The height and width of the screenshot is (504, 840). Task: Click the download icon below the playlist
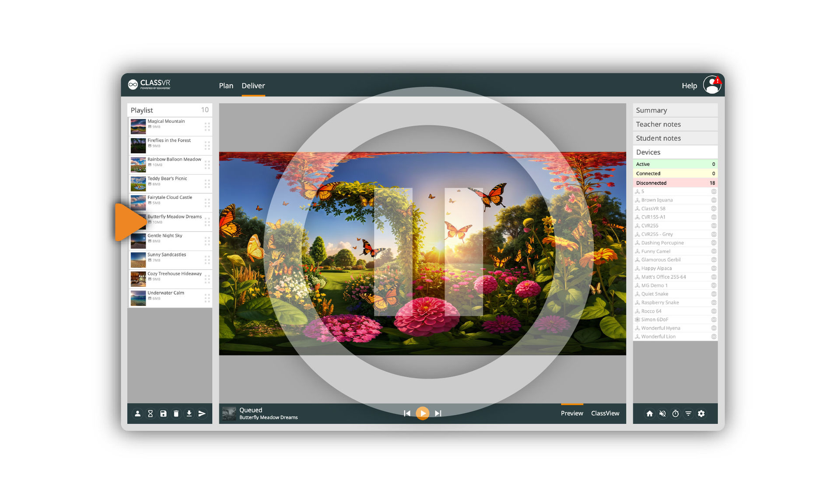(x=189, y=414)
